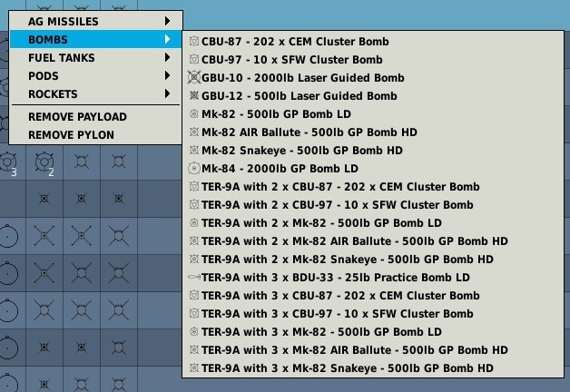Click the small bomb icon beside BDU-33 entry
Image resolution: width=570 pixels, height=392 pixels.
pyautogui.click(x=194, y=277)
